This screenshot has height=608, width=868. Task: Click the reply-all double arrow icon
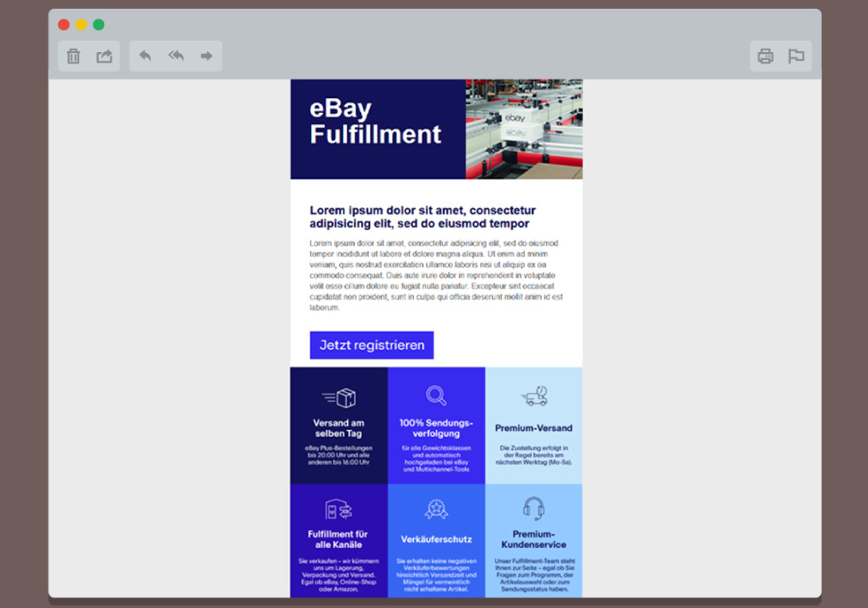pos(176,56)
